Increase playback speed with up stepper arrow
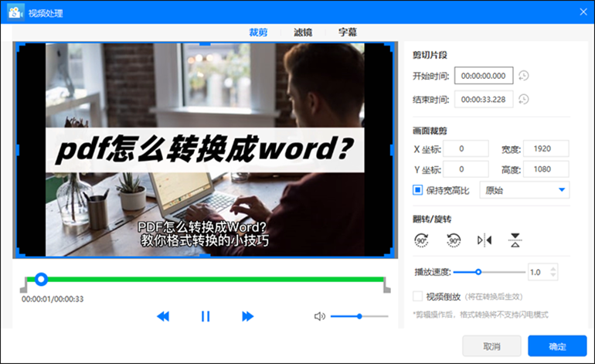Screen dimensions: 595x364 click(x=552, y=268)
